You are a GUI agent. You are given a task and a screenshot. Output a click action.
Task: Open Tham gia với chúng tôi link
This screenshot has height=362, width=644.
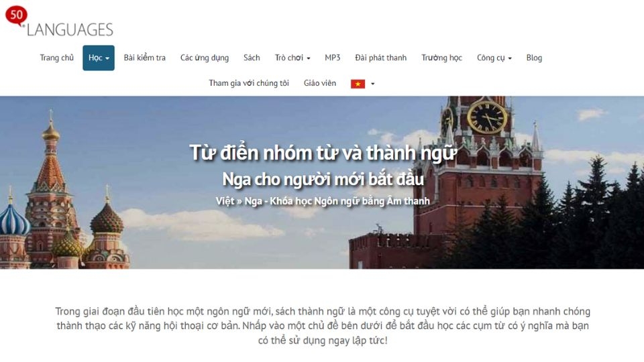(x=249, y=83)
